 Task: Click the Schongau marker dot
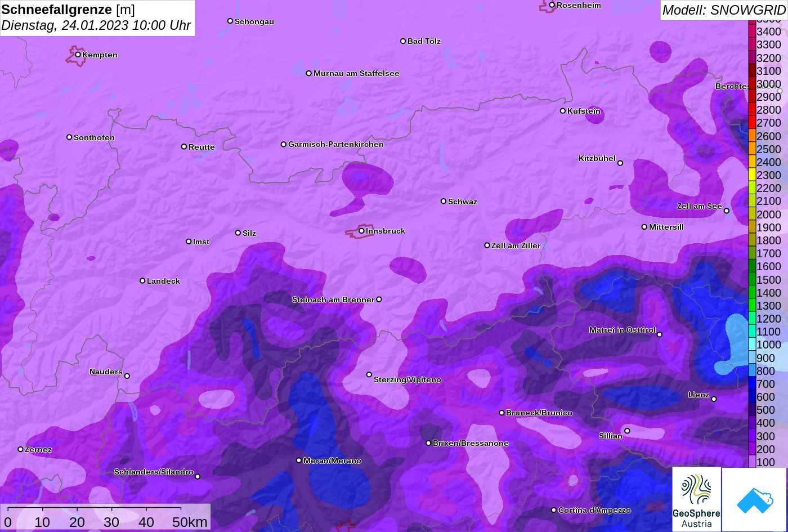point(230,21)
